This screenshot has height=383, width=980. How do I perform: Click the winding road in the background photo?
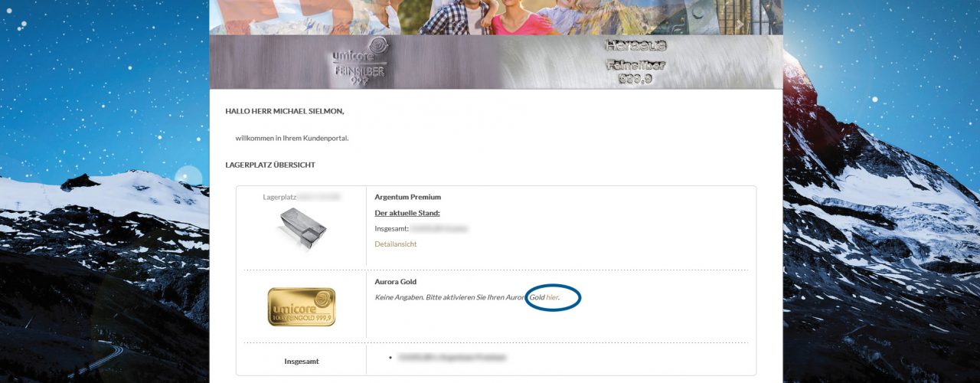(107, 358)
